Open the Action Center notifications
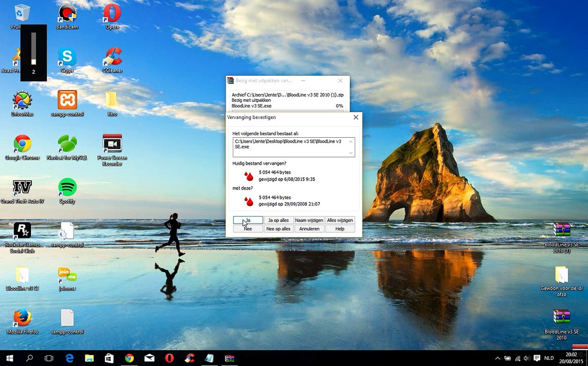 point(537,358)
